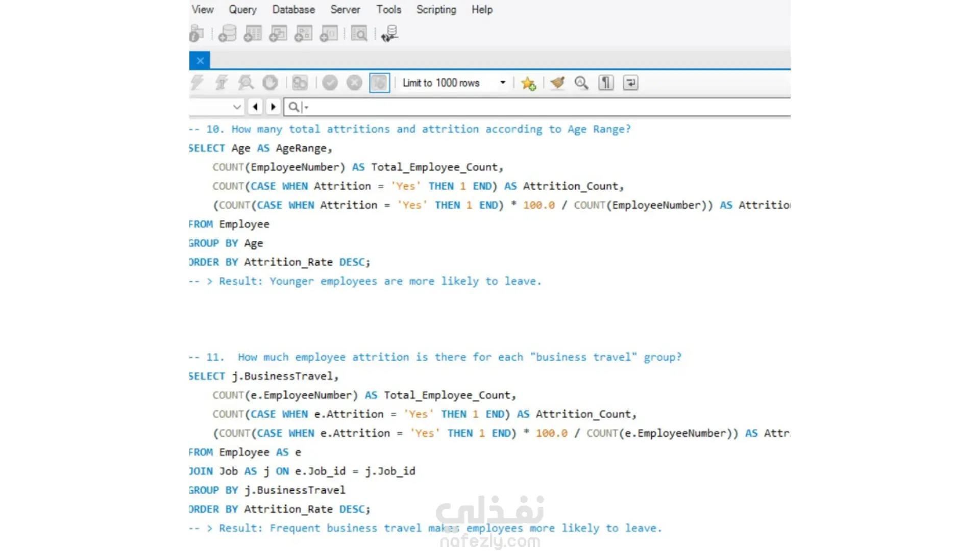Open the find panel magnifier icon

581,83
